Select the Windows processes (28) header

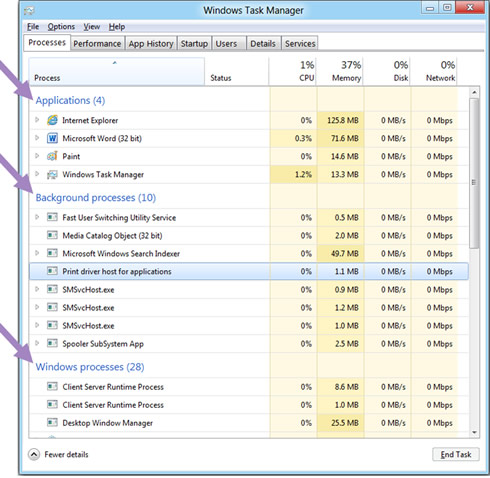tap(90, 367)
